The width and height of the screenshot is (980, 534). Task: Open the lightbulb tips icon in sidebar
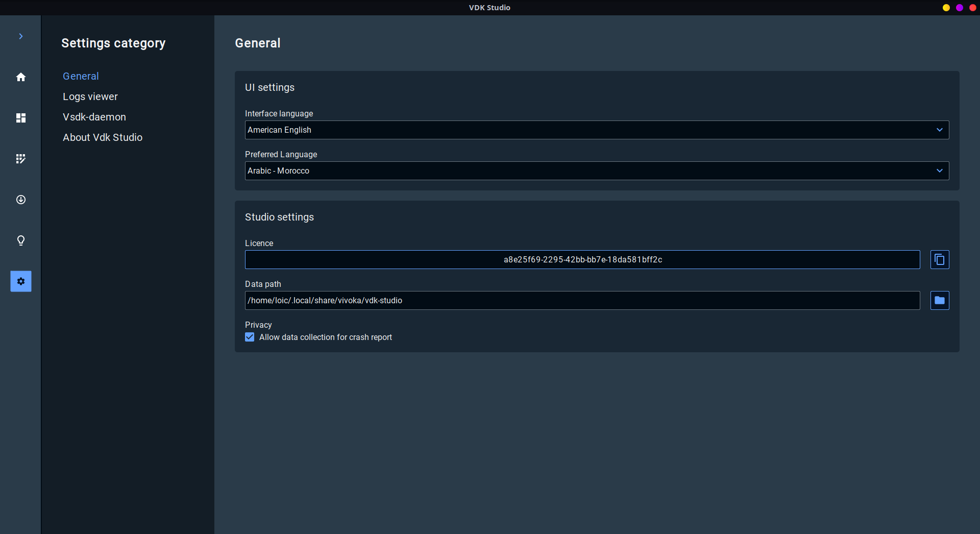(21, 240)
